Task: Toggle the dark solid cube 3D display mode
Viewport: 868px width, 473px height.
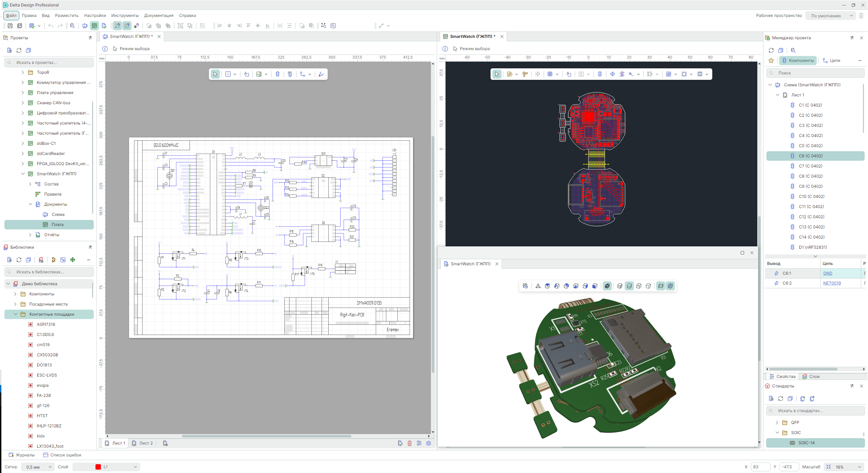Action: tap(607, 286)
